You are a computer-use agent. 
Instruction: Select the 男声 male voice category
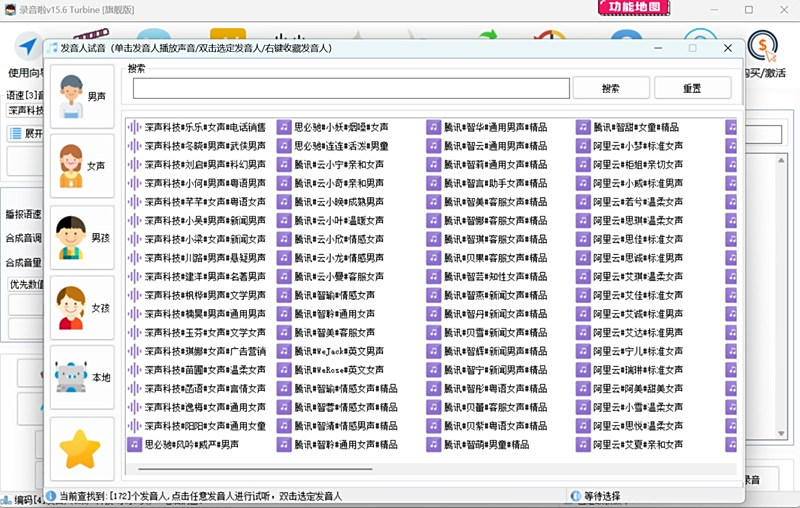point(81,96)
